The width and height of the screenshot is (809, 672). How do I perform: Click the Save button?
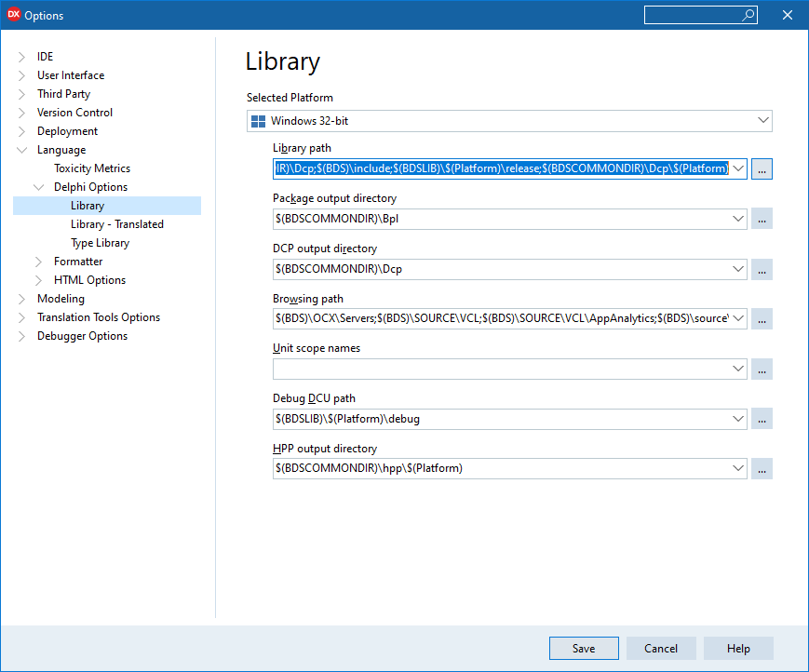pos(584,649)
